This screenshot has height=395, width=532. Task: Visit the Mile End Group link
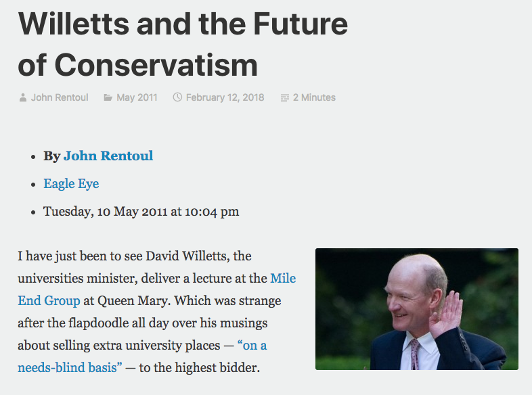(x=282, y=278)
